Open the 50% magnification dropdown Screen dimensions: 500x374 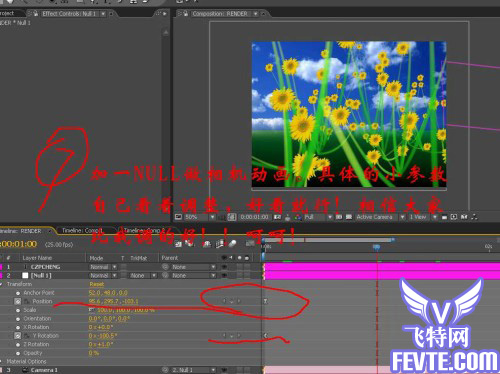(200, 217)
